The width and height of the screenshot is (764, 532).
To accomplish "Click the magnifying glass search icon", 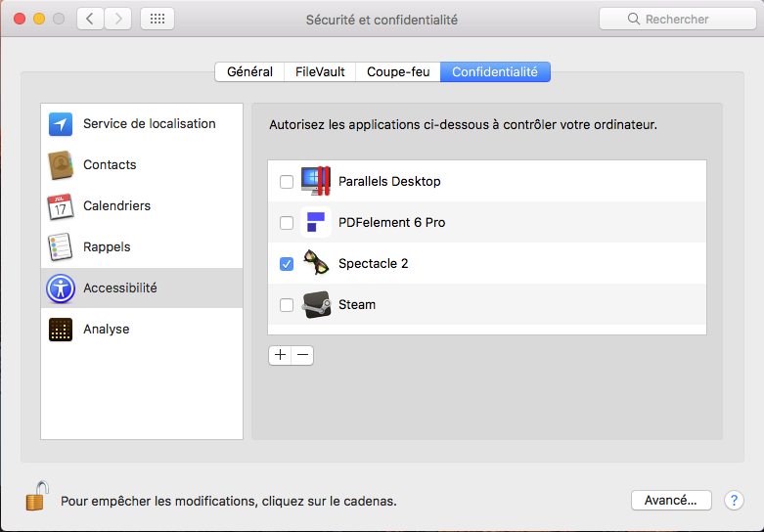I will tap(634, 19).
